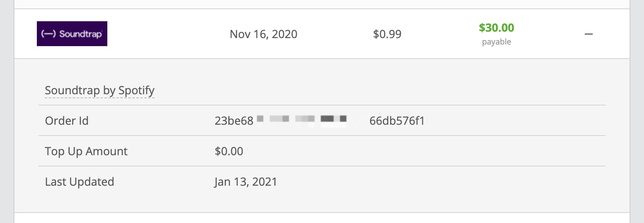Viewport: 644px width, 223px height.
Task: Select the Top Up Amount label
Action: tap(86, 151)
